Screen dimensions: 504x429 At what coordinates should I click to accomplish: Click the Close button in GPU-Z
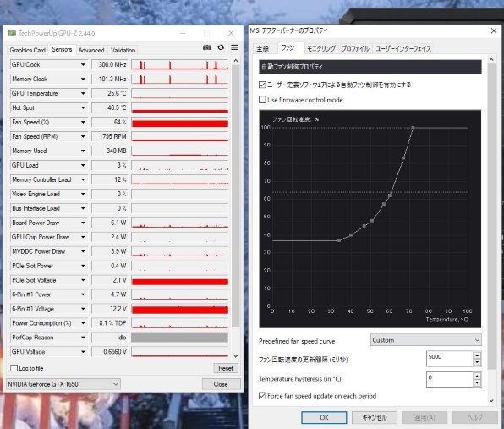pyautogui.click(x=221, y=384)
